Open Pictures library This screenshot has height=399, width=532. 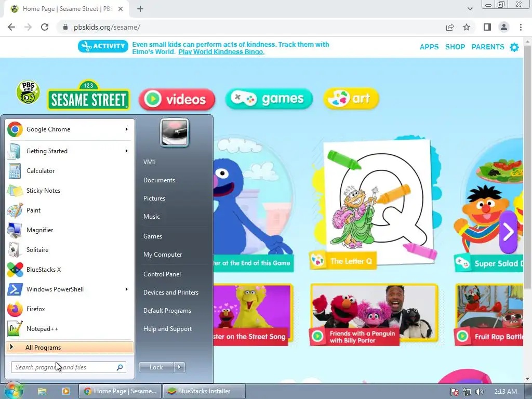(154, 198)
